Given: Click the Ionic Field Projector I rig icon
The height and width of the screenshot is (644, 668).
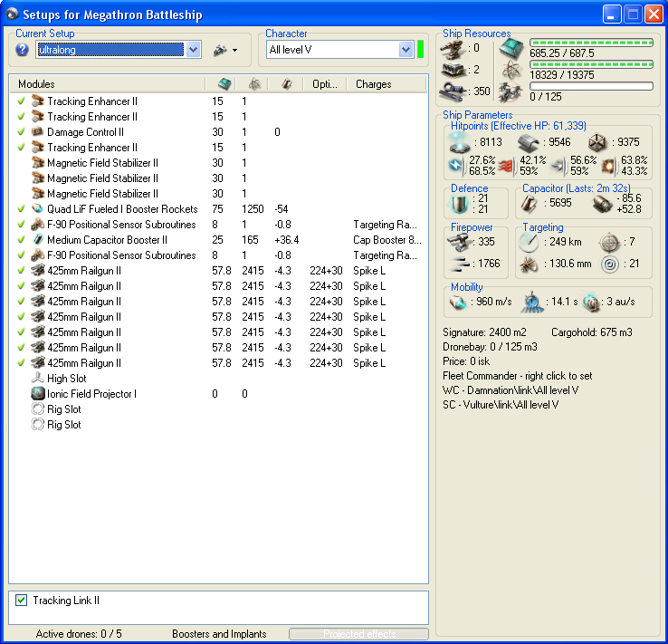Looking at the screenshot, I should (38, 393).
